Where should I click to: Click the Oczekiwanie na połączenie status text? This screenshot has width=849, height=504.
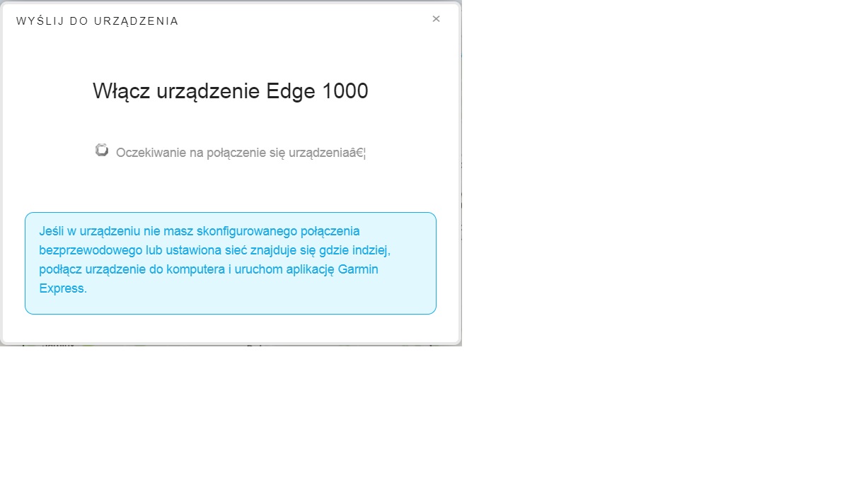click(241, 153)
